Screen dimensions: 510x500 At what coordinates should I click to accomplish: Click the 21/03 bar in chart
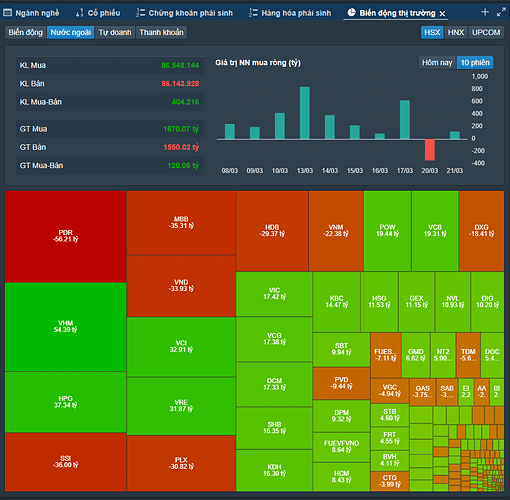[x=455, y=135]
